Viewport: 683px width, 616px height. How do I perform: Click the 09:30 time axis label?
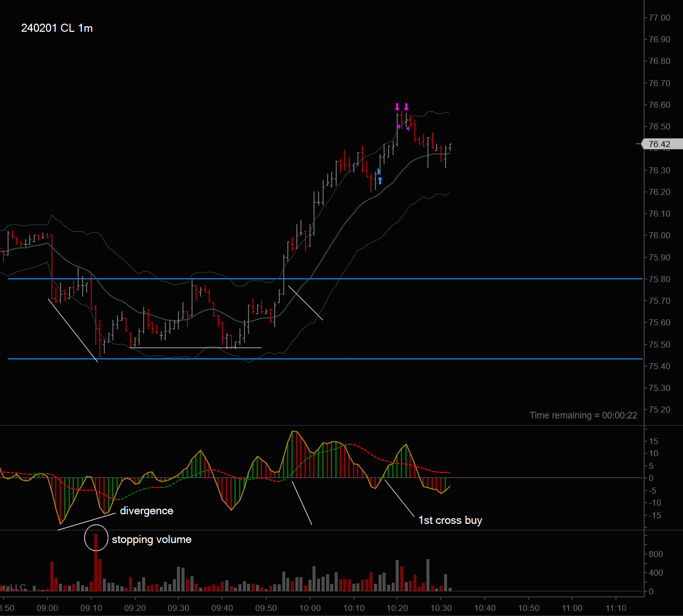point(178,608)
